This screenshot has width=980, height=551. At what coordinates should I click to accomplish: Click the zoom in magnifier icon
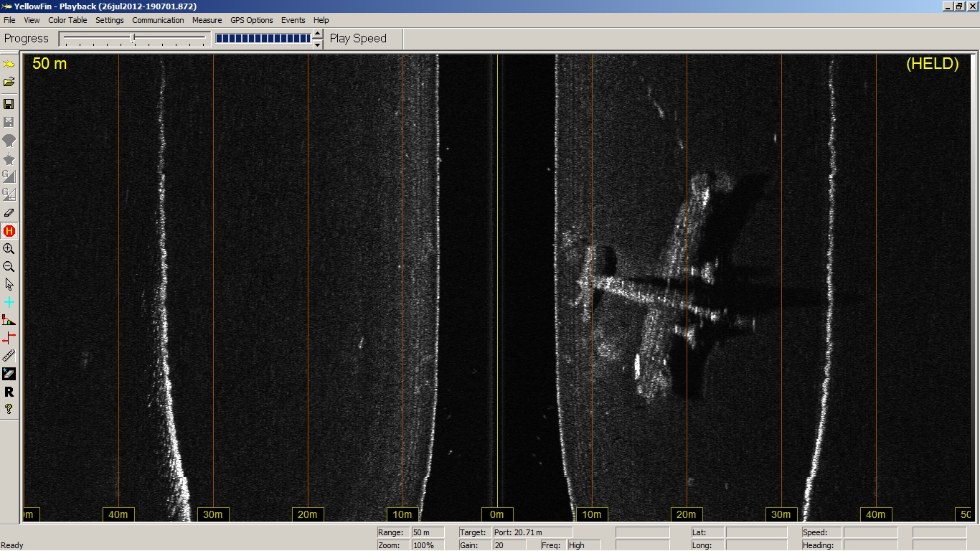pyautogui.click(x=9, y=249)
